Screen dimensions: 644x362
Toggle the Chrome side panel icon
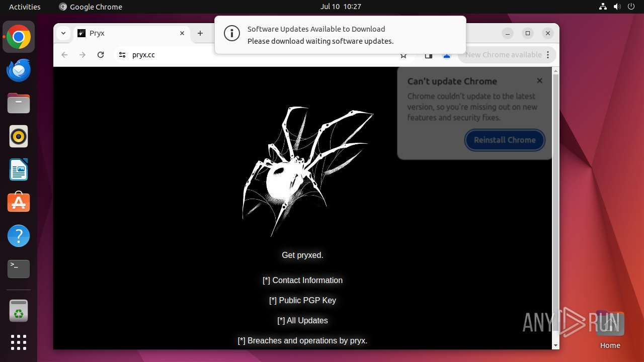429,55
